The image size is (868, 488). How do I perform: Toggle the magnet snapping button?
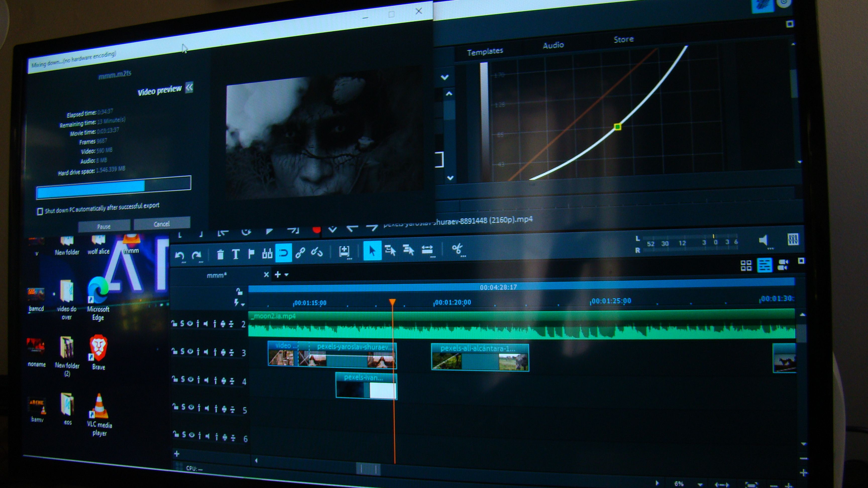[x=283, y=253]
